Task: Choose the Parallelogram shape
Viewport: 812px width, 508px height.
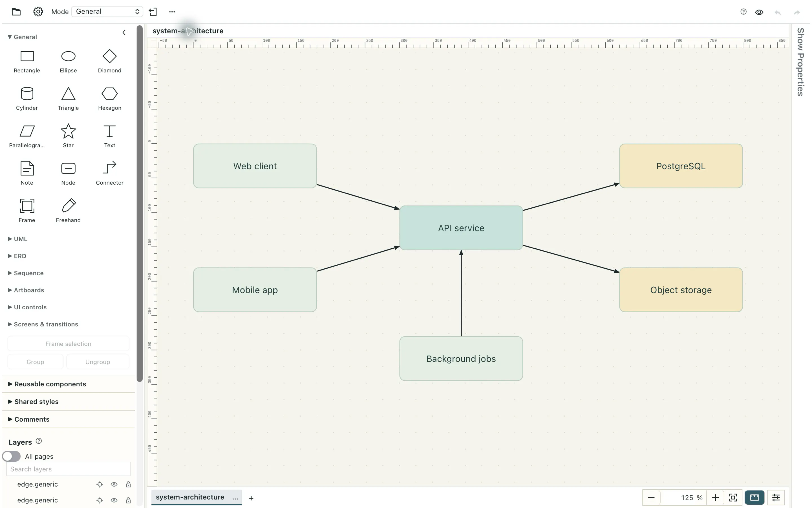Action: tap(27, 136)
